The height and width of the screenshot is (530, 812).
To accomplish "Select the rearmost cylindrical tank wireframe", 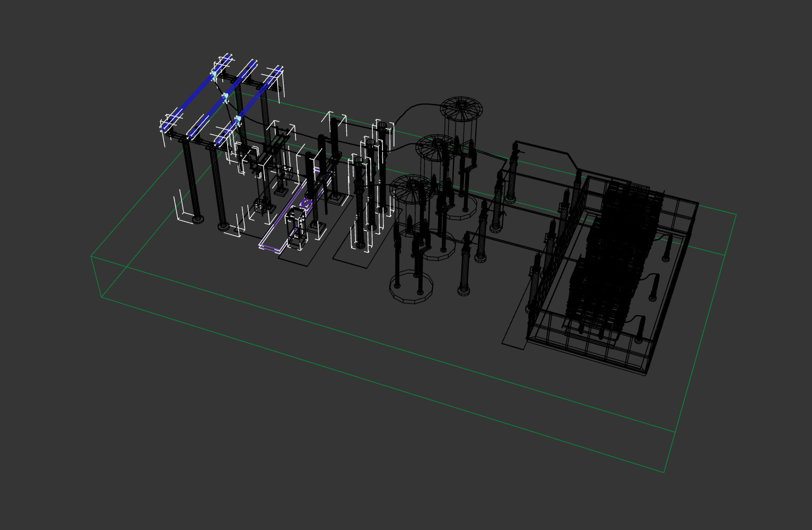I will 461,109.
